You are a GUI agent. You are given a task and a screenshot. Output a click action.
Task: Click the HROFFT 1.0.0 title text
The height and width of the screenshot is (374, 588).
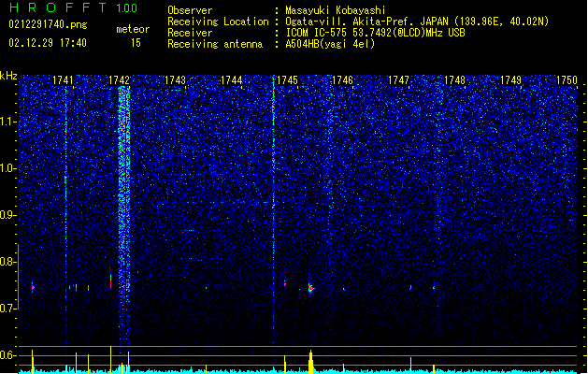74,7
